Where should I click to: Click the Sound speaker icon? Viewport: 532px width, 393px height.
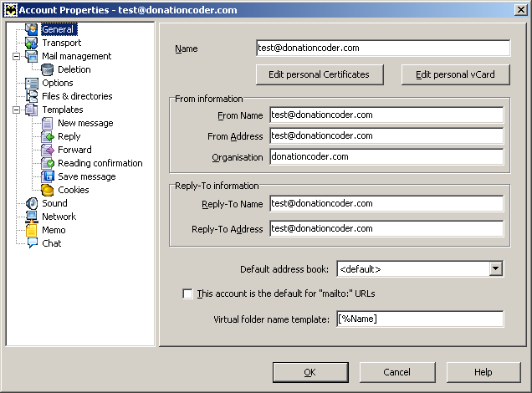31,203
